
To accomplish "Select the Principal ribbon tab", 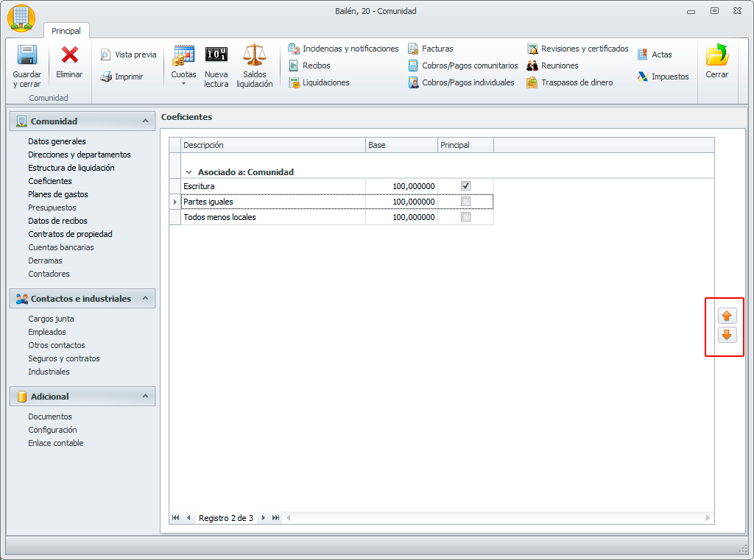I will point(66,31).
